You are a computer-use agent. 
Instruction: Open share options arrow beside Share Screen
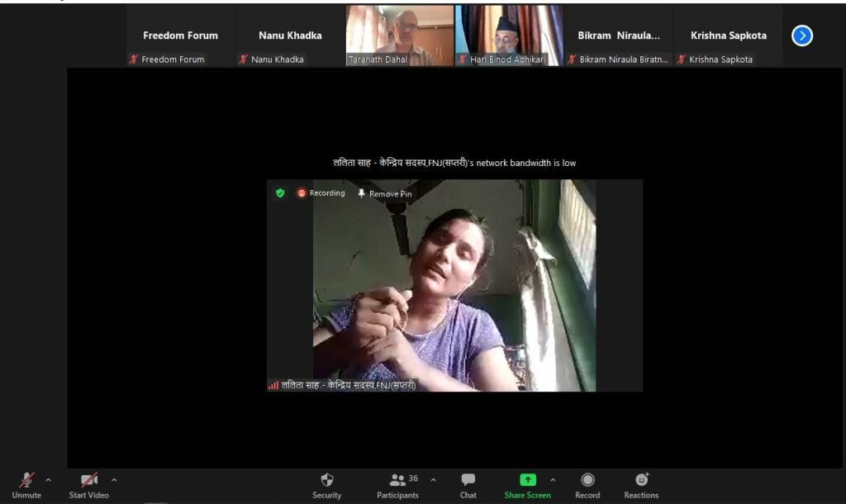553,479
